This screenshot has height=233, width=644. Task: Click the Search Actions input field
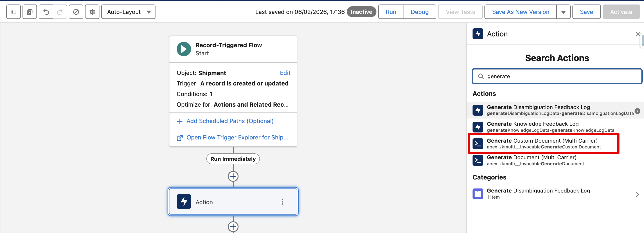(x=560, y=76)
